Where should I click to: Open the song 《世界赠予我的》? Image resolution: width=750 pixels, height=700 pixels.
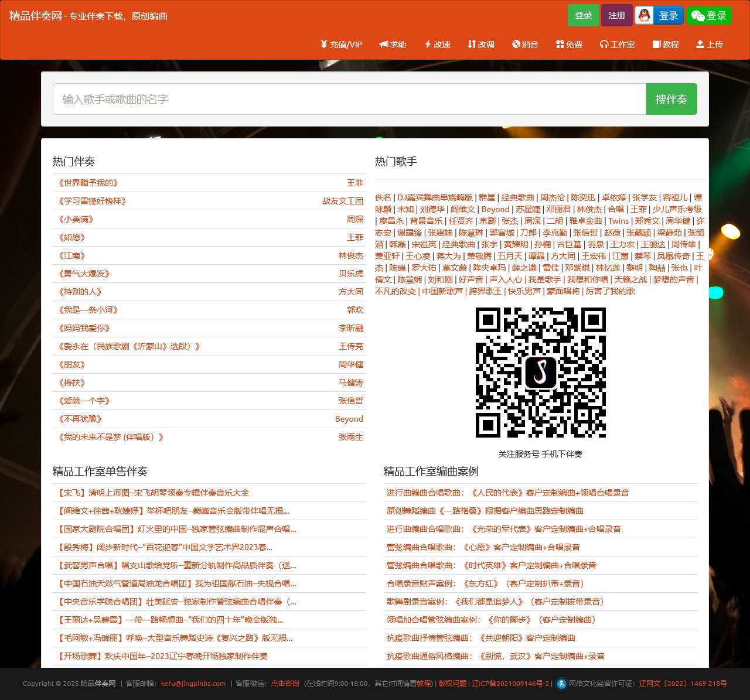[x=88, y=183]
